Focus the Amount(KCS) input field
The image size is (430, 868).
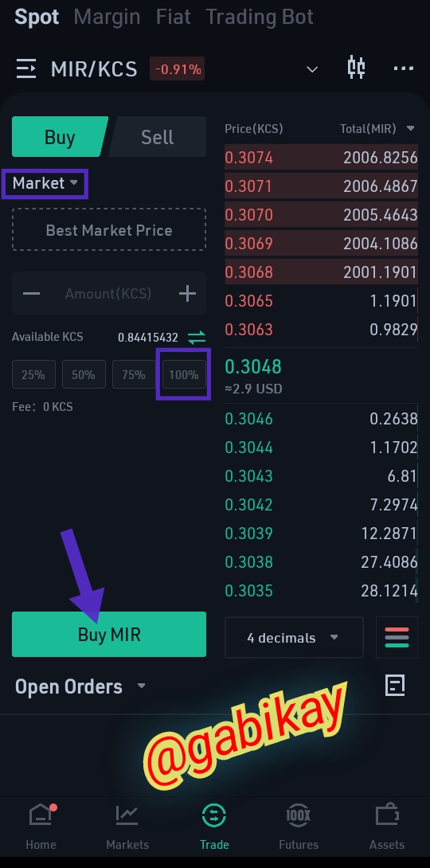pos(108,293)
